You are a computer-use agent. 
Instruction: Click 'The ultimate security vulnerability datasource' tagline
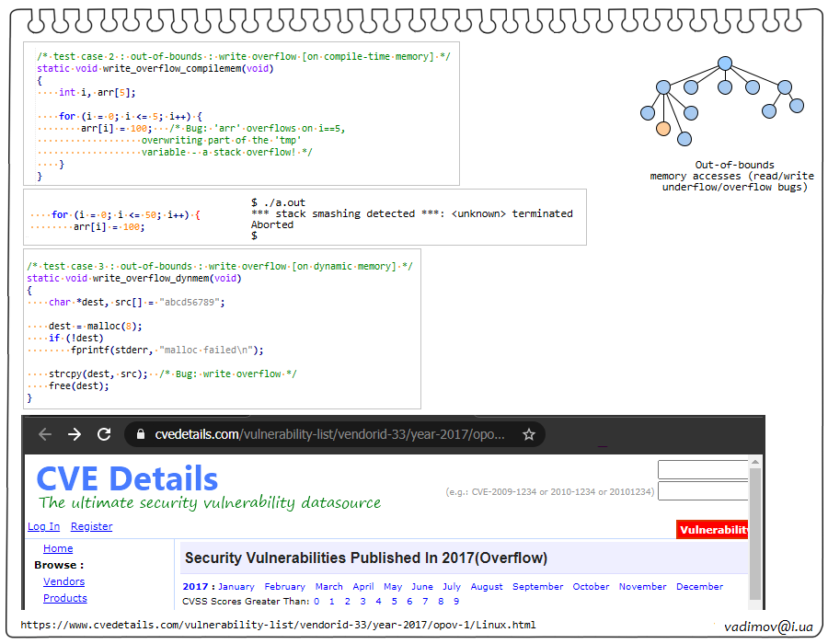point(210,502)
